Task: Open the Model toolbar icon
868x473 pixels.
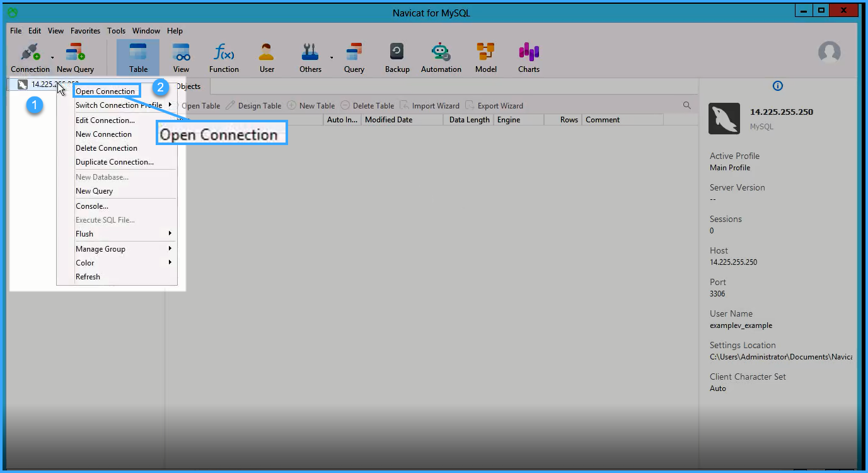Action: coord(485,53)
